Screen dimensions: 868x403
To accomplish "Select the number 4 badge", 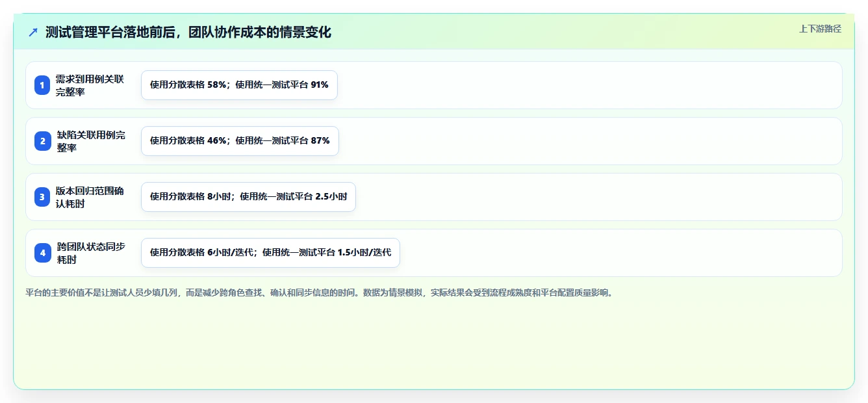I will pos(42,253).
